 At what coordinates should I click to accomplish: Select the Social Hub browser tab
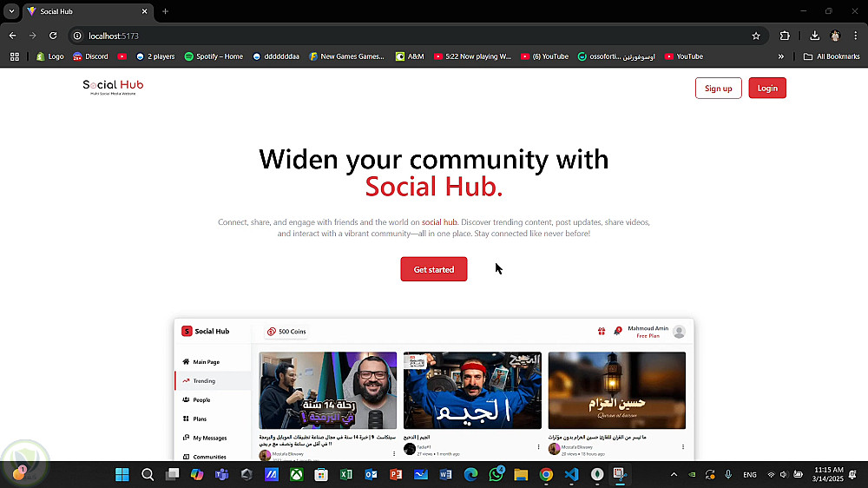(88, 11)
